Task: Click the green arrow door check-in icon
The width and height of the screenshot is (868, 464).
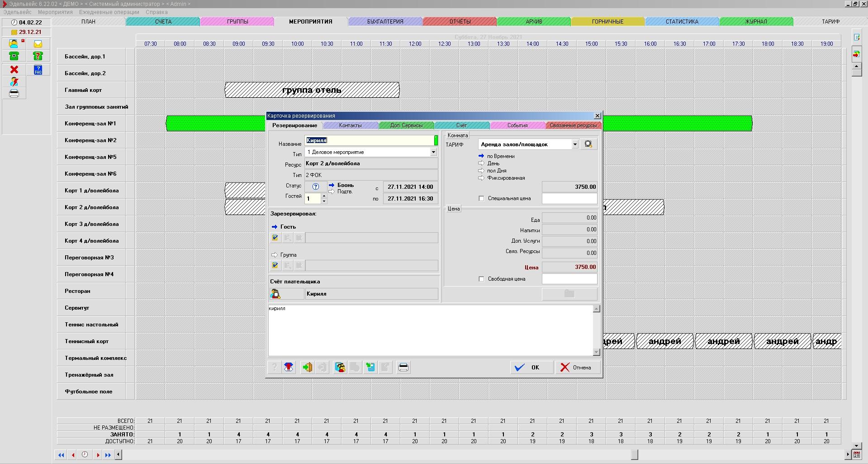Action: [307, 368]
